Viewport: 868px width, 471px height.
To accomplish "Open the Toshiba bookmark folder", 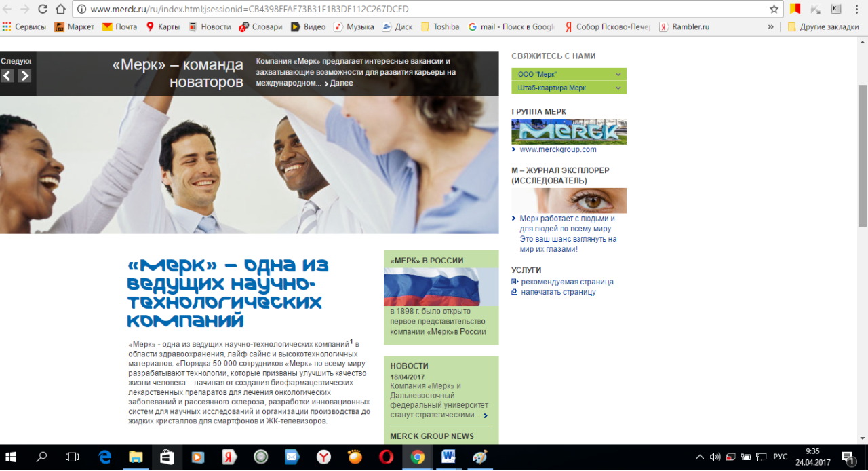I will coord(440,27).
